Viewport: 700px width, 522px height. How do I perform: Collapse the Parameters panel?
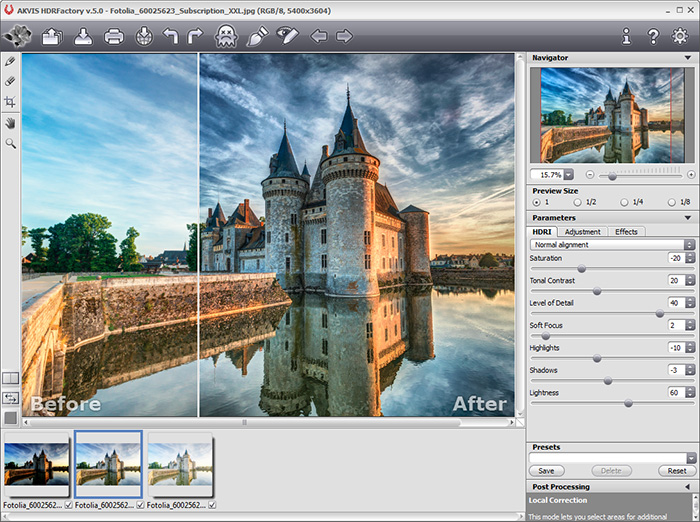688,217
